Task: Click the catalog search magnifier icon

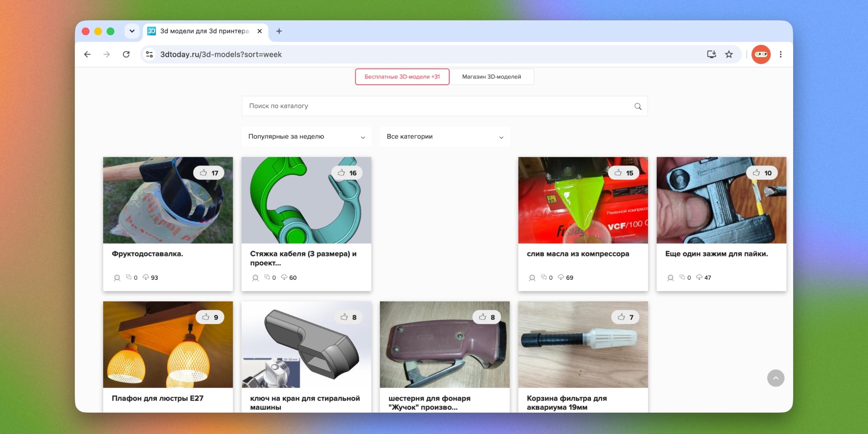Action: tap(638, 106)
